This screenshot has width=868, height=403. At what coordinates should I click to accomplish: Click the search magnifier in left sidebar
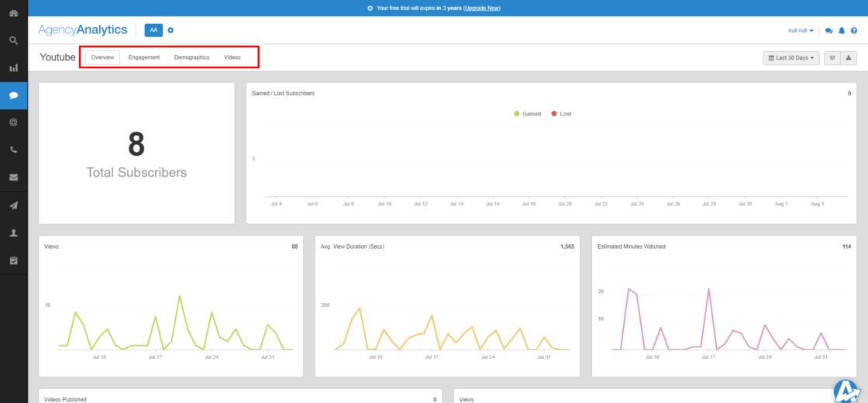click(x=13, y=40)
